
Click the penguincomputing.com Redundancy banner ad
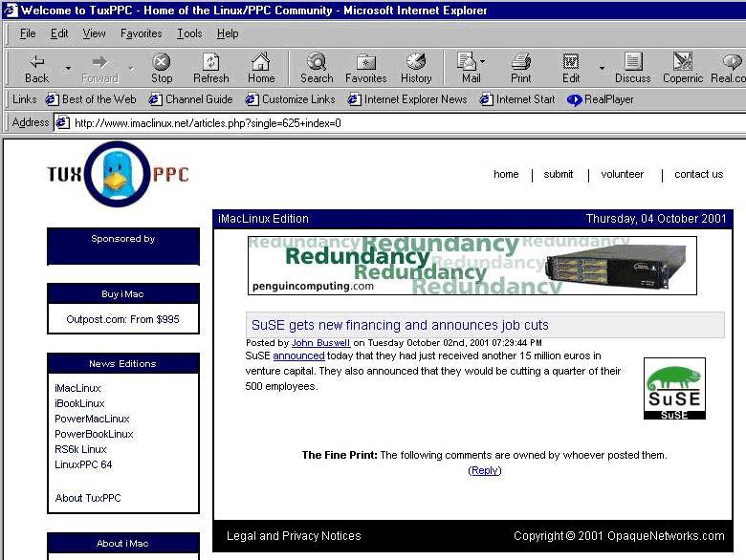point(472,266)
